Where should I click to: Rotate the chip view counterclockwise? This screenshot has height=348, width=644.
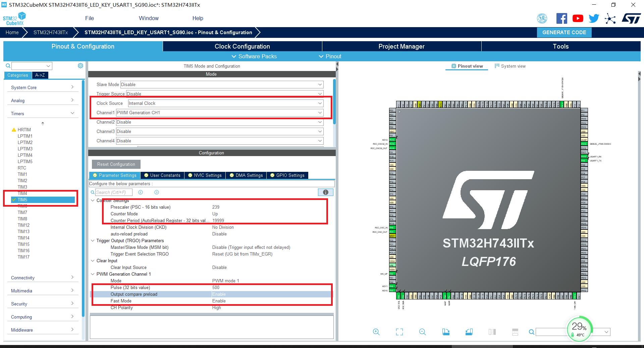[x=469, y=332]
